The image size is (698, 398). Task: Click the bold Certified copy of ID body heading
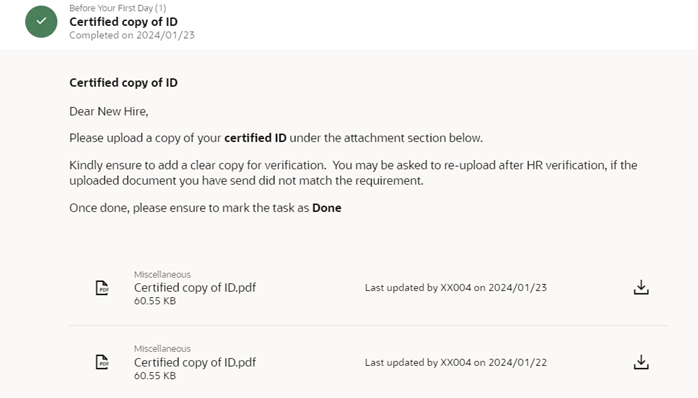click(x=123, y=82)
